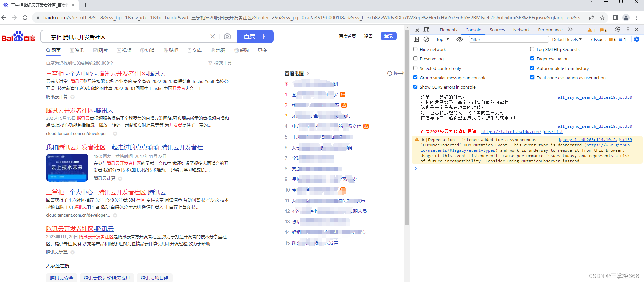Open the 更多 search category menu
644x282 pixels.
(x=262, y=50)
